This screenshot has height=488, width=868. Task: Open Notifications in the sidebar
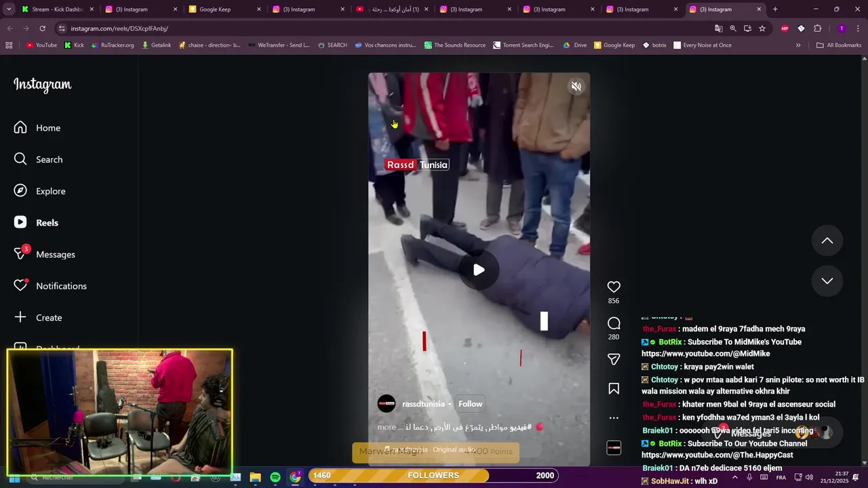(51, 286)
